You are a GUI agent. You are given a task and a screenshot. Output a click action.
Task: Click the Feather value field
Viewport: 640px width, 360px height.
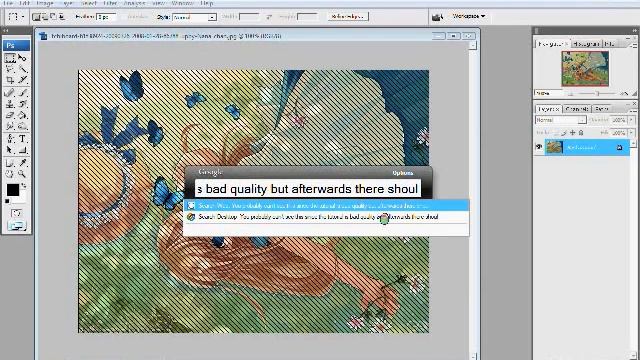[106, 17]
